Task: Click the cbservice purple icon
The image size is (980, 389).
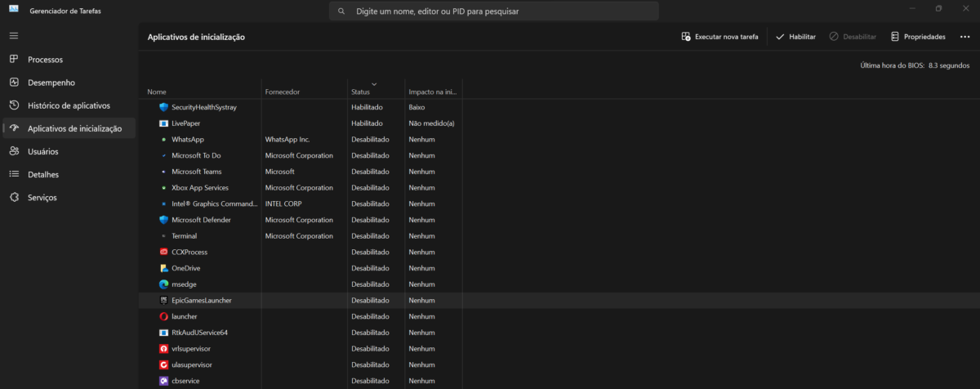Action: coord(163,381)
